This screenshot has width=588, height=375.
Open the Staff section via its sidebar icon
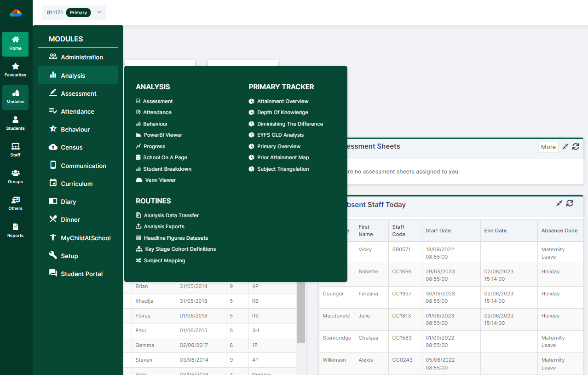click(x=15, y=150)
